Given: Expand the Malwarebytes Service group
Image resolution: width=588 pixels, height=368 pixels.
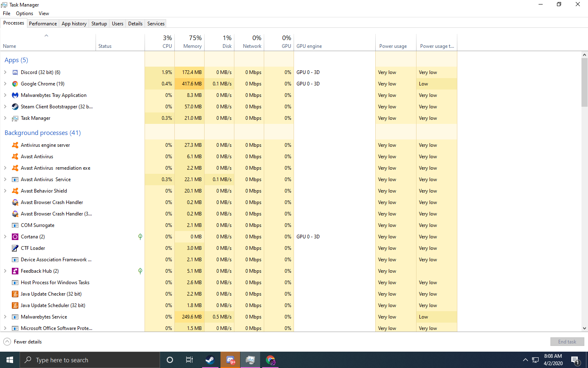Looking at the screenshot, I should click(5, 317).
